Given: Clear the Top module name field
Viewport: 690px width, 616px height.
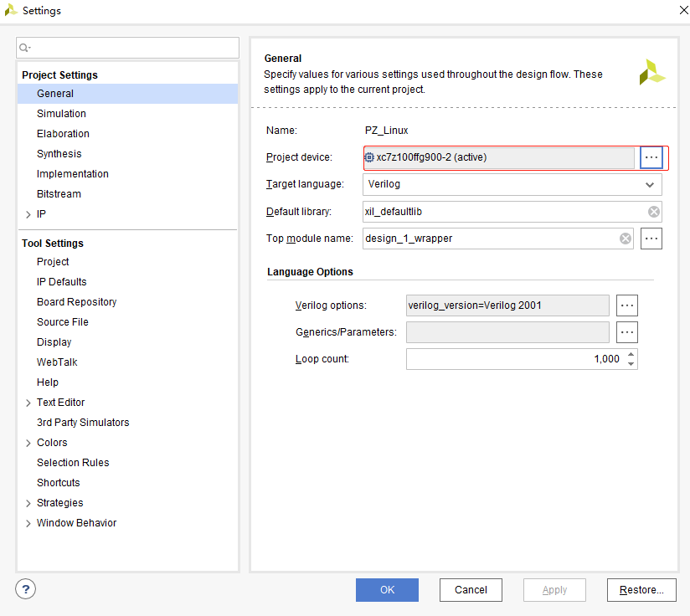Looking at the screenshot, I should [626, 239].
